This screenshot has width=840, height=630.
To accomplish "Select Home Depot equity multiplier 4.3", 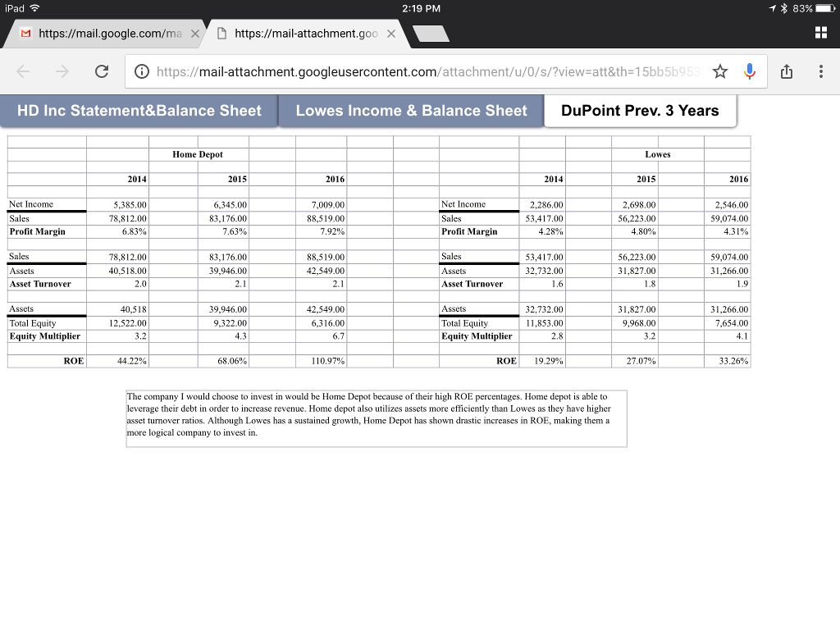I will (223, 336).
